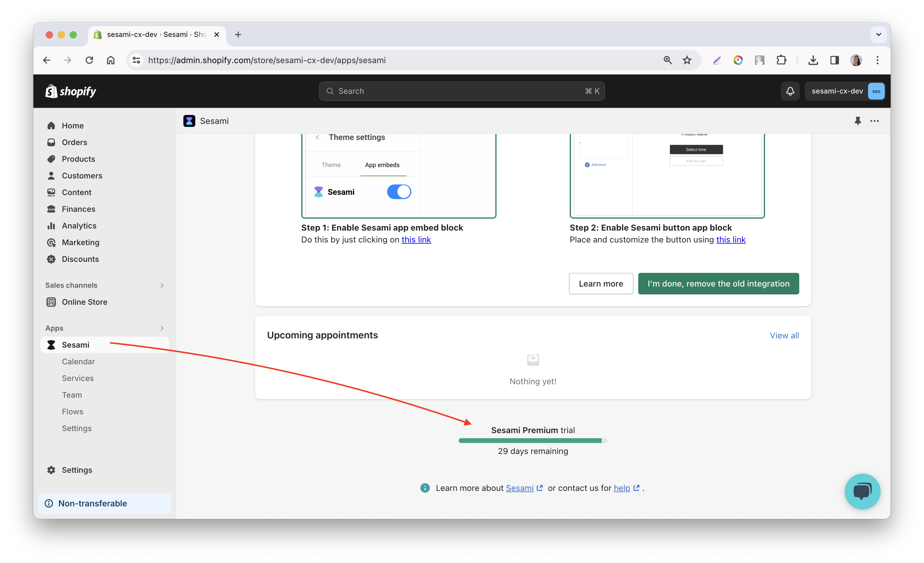Open Products tag icon

point(51,159)
